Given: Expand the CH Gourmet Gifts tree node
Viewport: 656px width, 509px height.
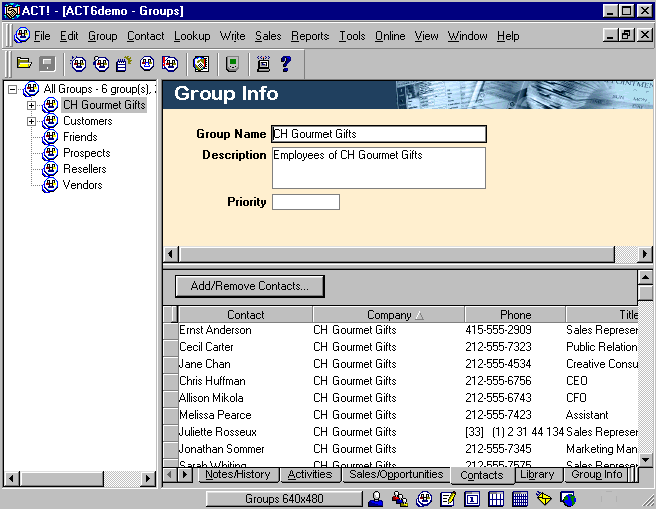Looking at the screenshot, I should click(x=31, y=105).
